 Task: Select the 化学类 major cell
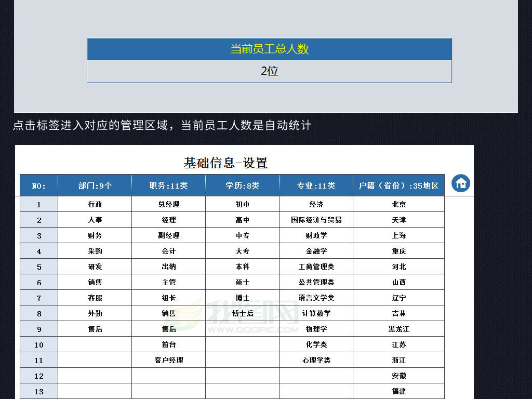316,345
